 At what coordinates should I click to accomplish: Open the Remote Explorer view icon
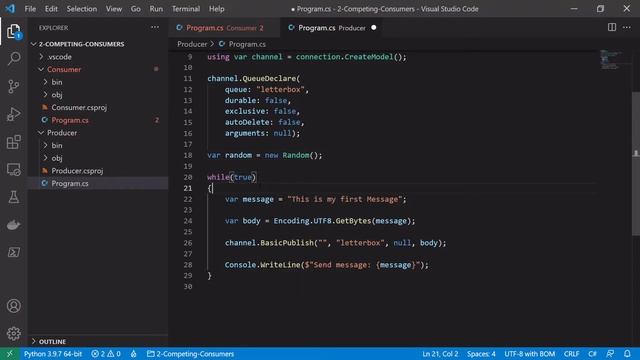point(13,169)
